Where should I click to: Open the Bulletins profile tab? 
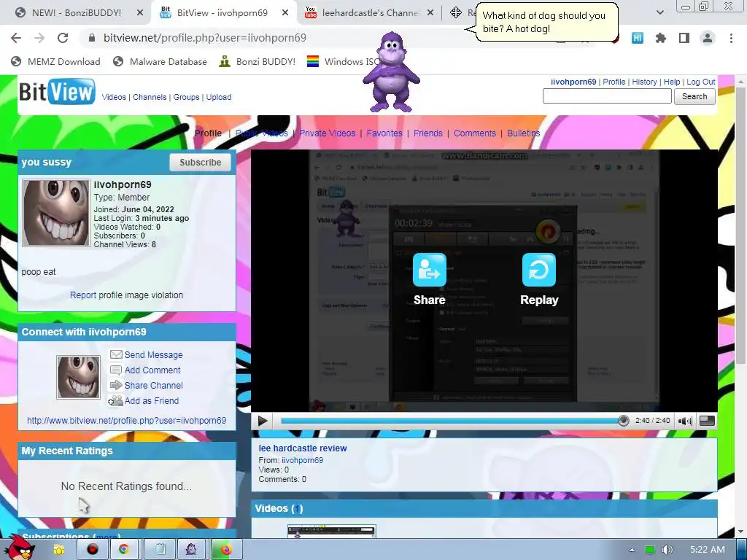coord(523,133)
